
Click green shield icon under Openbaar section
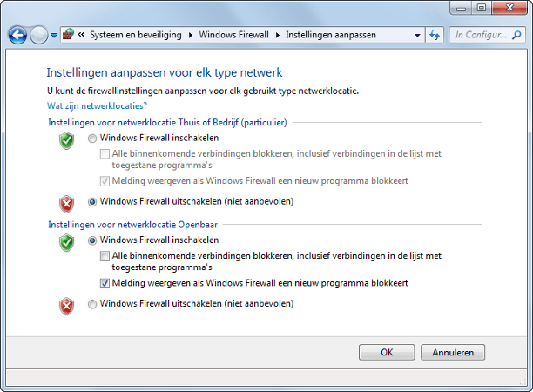pyautogui.click(x=66, y=242)
